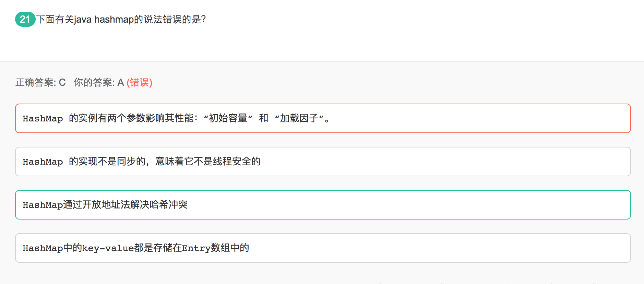Click "哈希冲突" text in third option
Viewport: 644px width, 284px height.
tap(169, 205)
